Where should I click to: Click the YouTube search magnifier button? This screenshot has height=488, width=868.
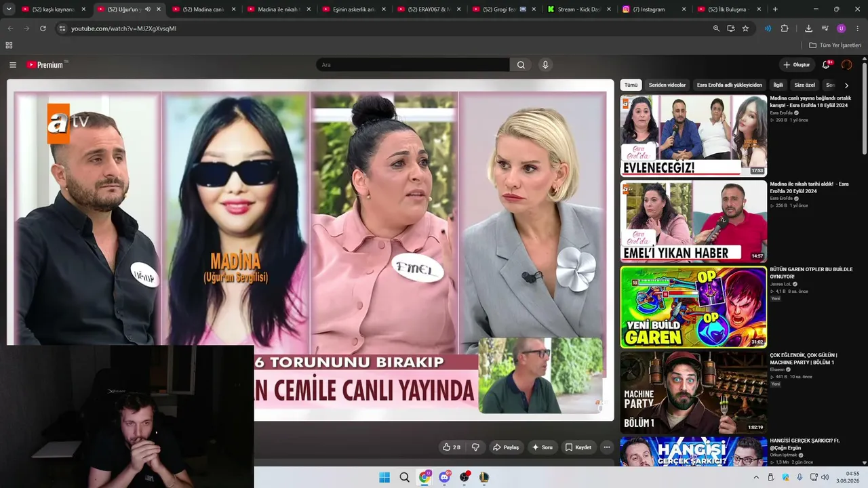[521, 65]
